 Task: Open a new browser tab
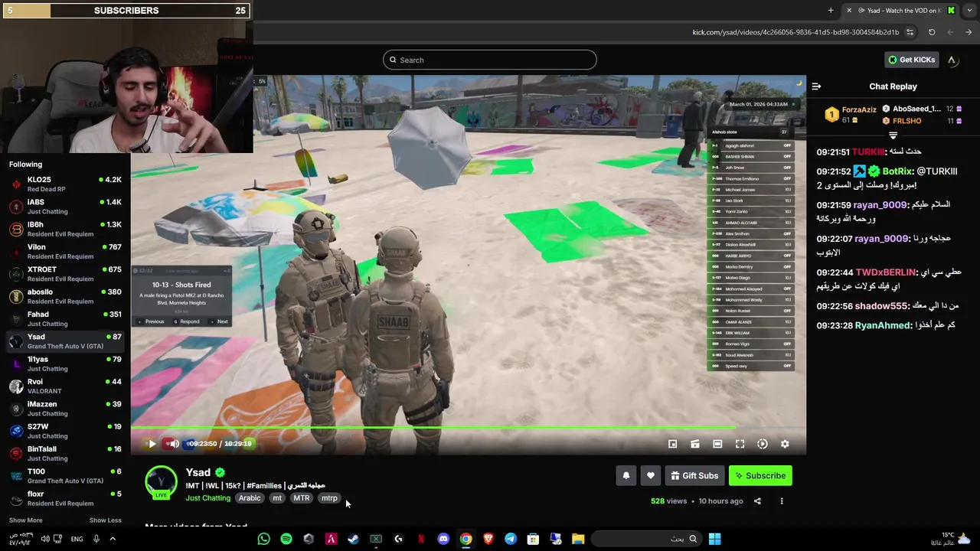click(x=831, y=10)
